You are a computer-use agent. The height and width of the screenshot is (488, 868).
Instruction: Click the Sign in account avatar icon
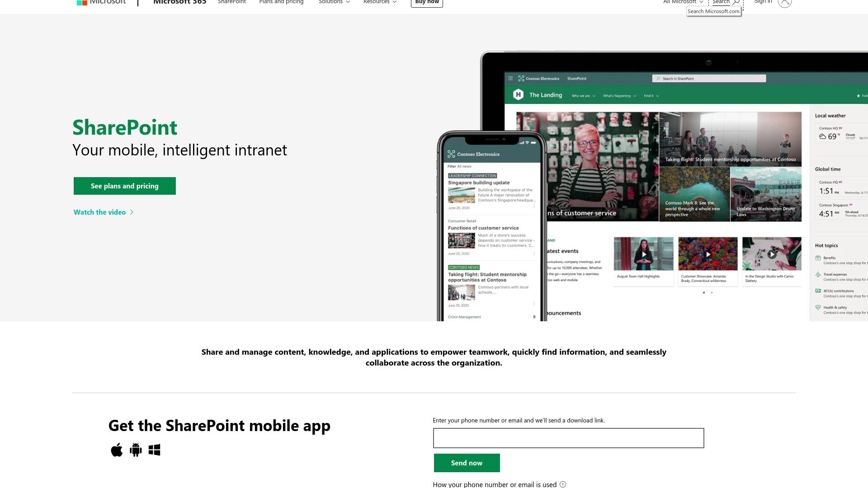[784, 3]
